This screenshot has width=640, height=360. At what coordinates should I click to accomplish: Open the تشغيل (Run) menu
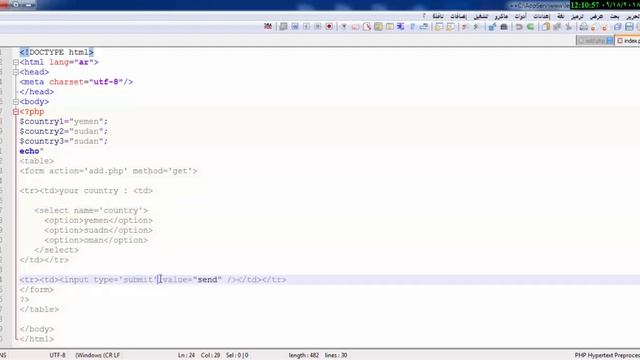[x=480, y=16]
